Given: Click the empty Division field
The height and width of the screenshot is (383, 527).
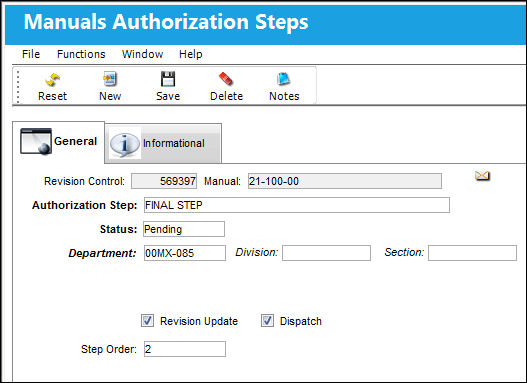Looking at the screenshot, I should click(326, 253).
